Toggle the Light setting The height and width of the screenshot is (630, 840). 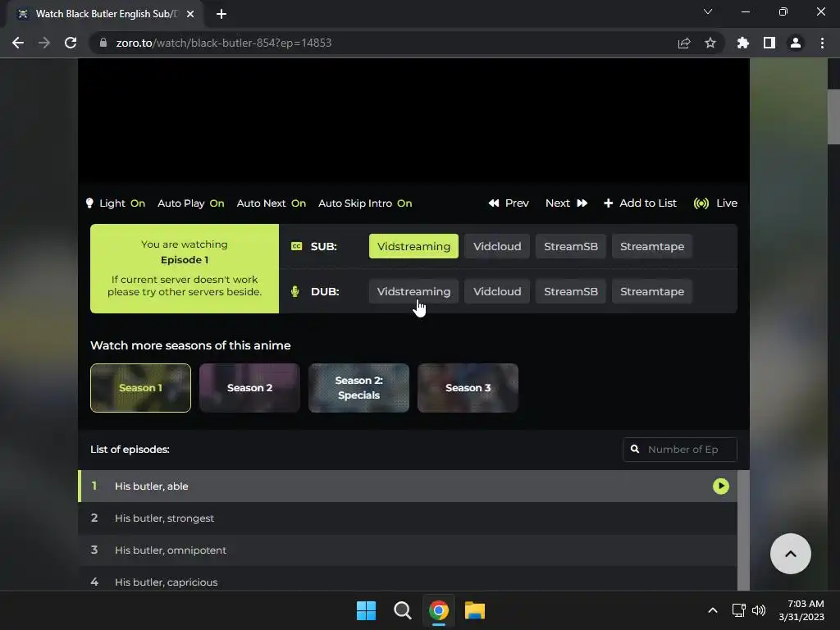click(x=115, y=203)
